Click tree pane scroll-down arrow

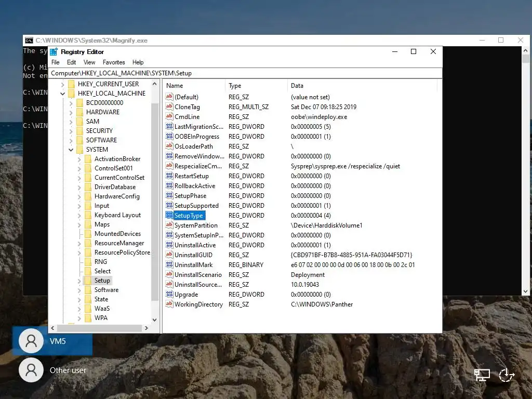155,320
